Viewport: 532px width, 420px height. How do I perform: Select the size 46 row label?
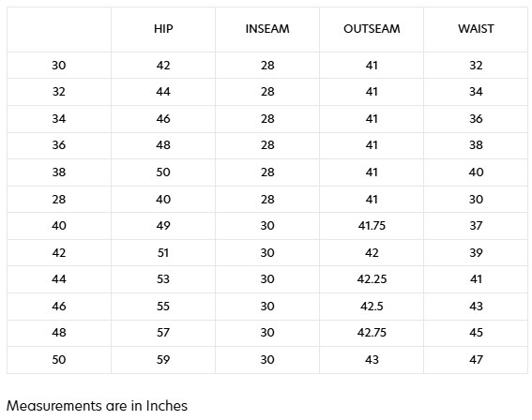point(59,307)
